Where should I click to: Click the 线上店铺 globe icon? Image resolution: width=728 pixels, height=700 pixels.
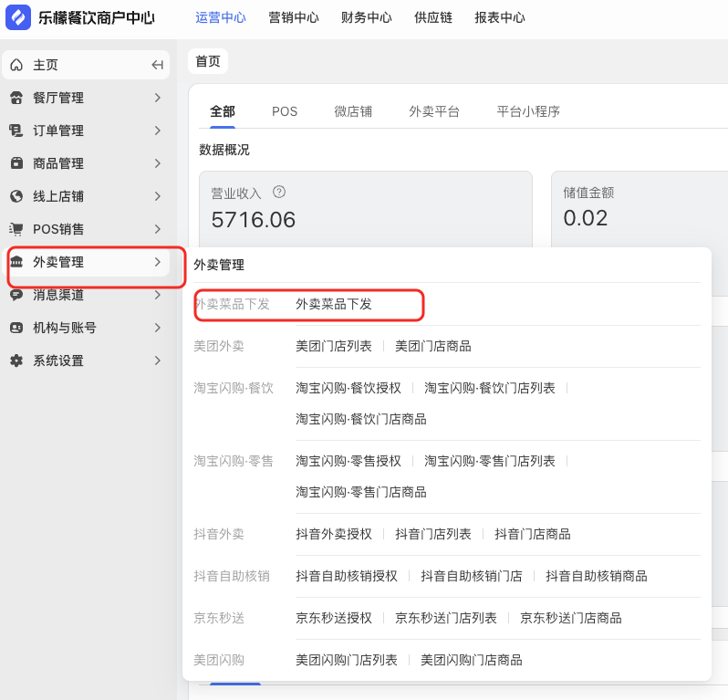(16, 196)
